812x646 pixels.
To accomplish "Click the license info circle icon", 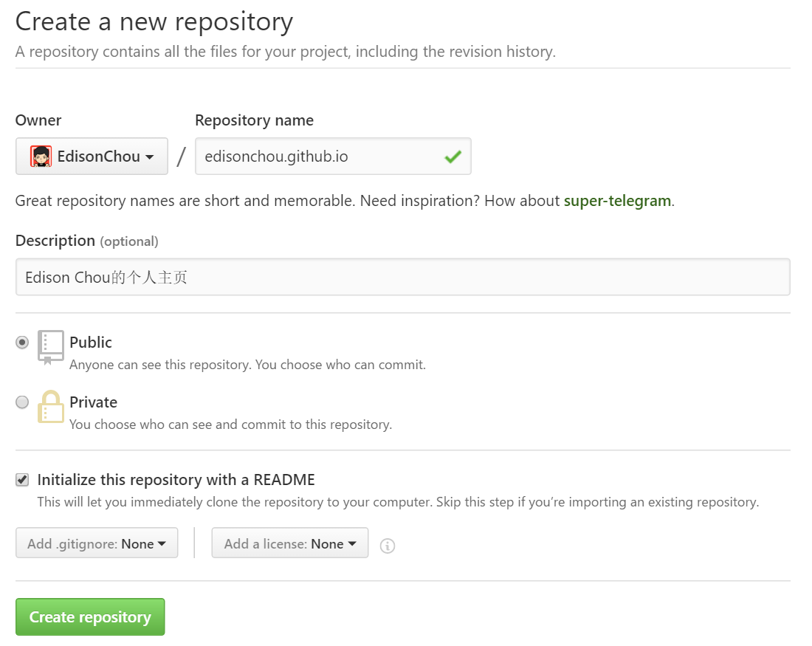I will point(388,546).
